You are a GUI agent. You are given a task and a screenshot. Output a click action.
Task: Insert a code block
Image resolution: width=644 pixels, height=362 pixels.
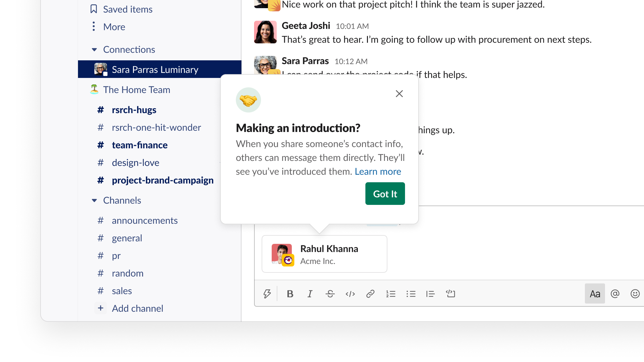coord(451,294)
